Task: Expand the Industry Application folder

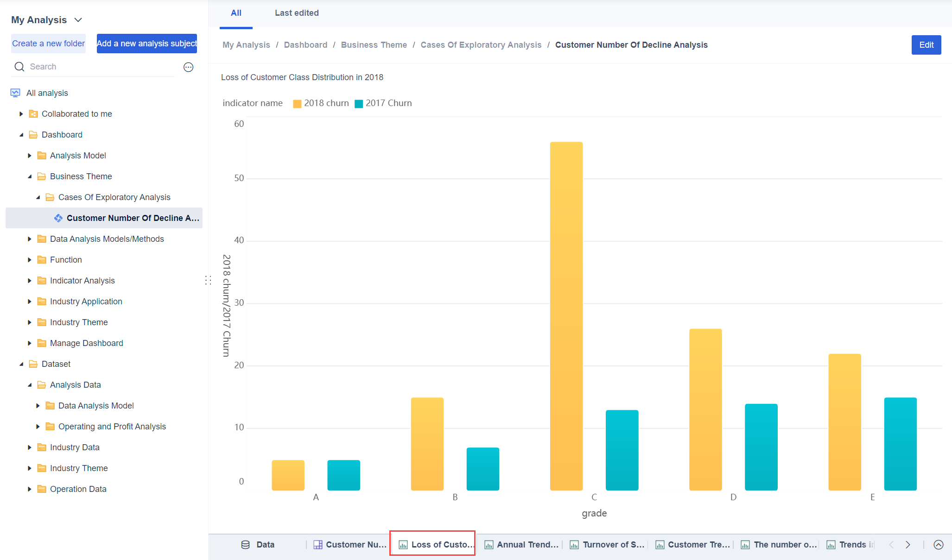Action: click(x=29, y=302)
